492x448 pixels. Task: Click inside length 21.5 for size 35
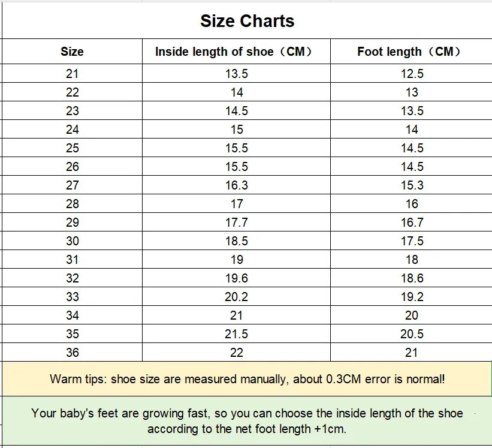tap(236, 334)
